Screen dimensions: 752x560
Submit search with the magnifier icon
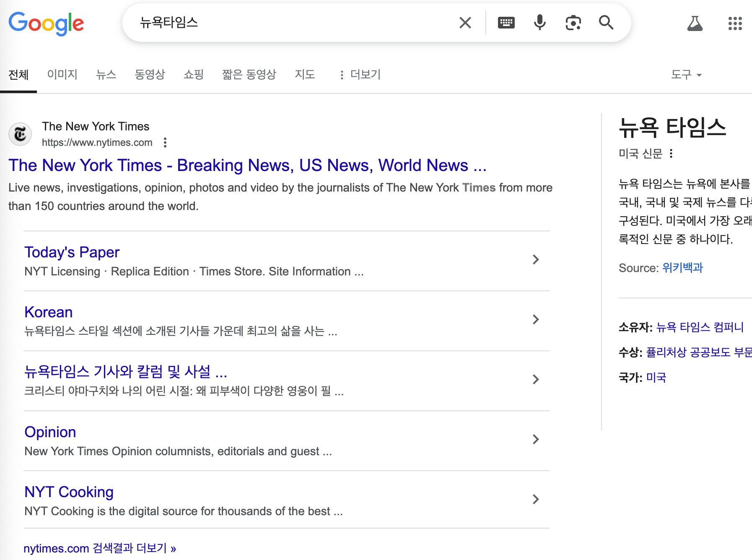tap(606, 23)
